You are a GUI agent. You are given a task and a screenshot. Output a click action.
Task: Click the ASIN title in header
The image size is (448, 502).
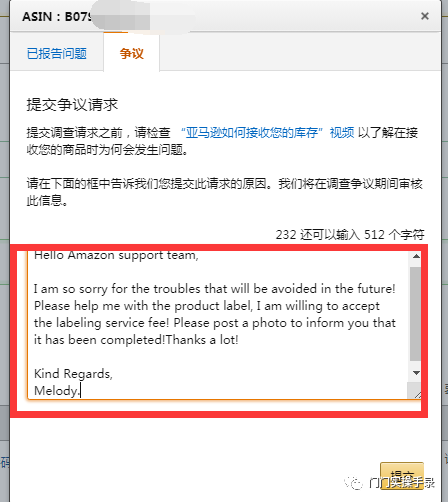pyautogui.click(x=56, y=16)
